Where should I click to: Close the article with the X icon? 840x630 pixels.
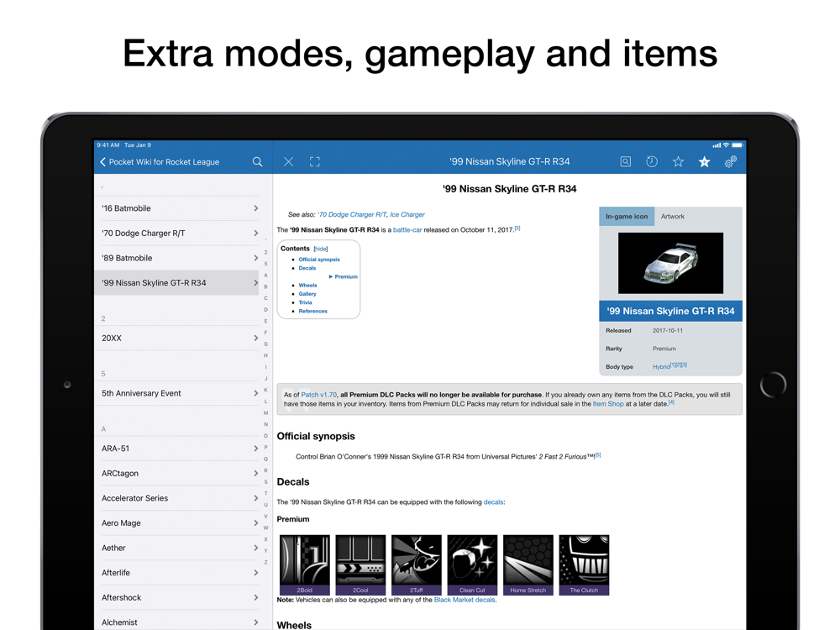(x=288, y=162)
